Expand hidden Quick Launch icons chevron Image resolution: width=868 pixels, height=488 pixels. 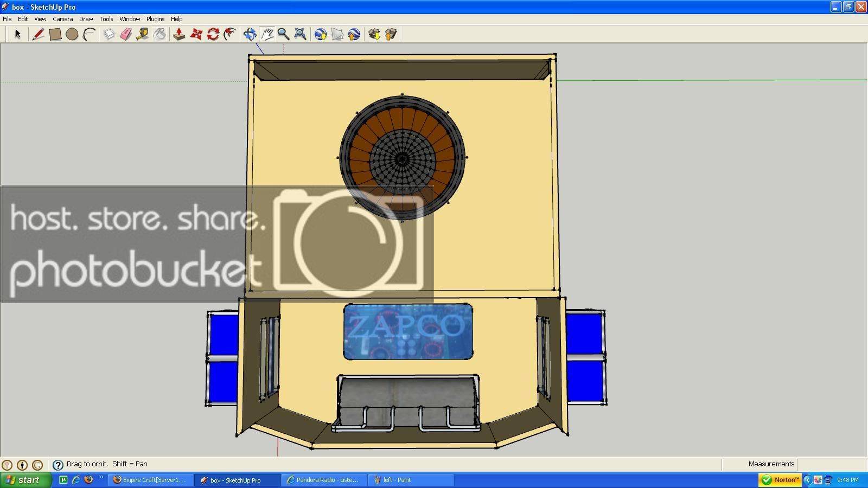[x=101, y=478]
